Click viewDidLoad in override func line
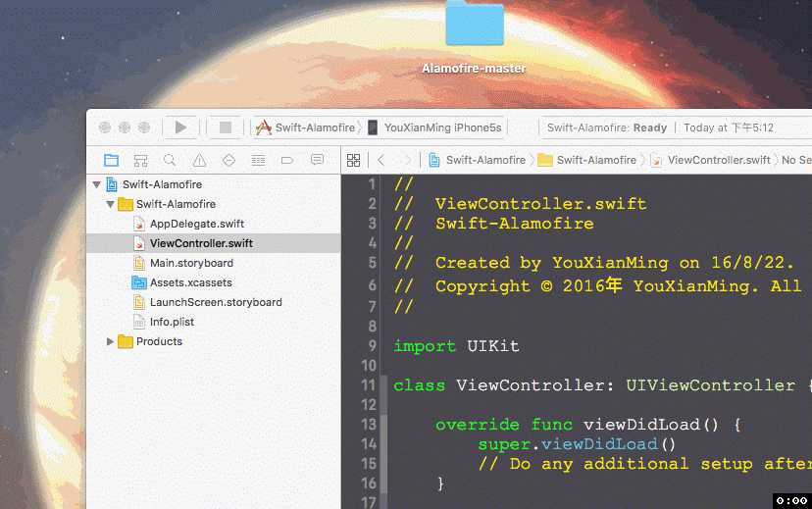 coord(641,425)
